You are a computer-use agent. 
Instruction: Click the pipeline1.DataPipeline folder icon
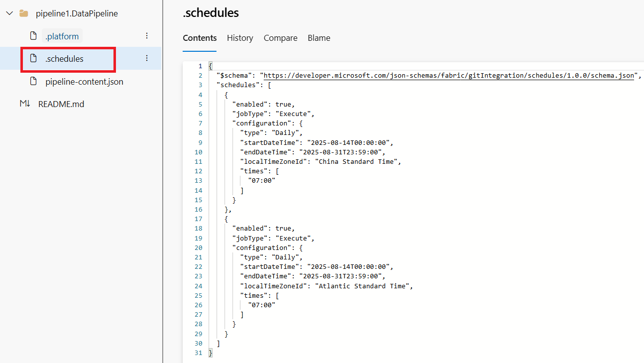click(23, 13)
